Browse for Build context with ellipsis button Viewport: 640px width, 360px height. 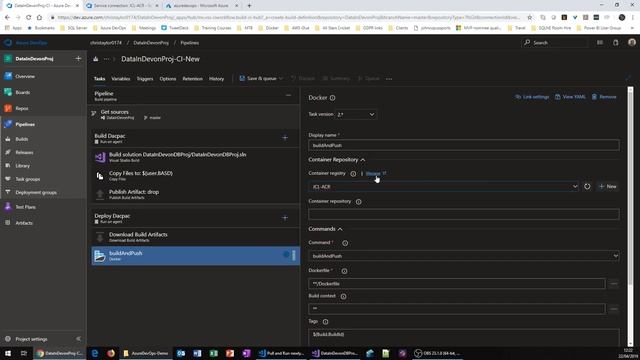click(614, 309)
